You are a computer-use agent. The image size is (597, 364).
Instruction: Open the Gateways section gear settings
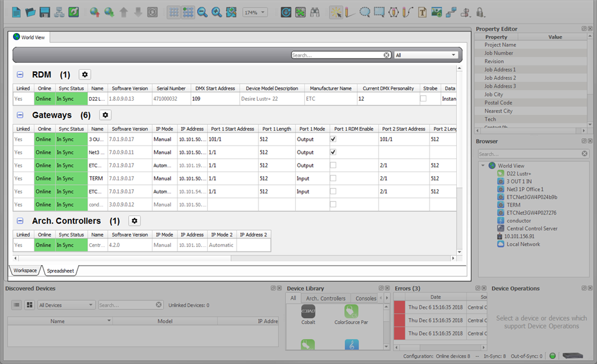click(x=105, y=115)
